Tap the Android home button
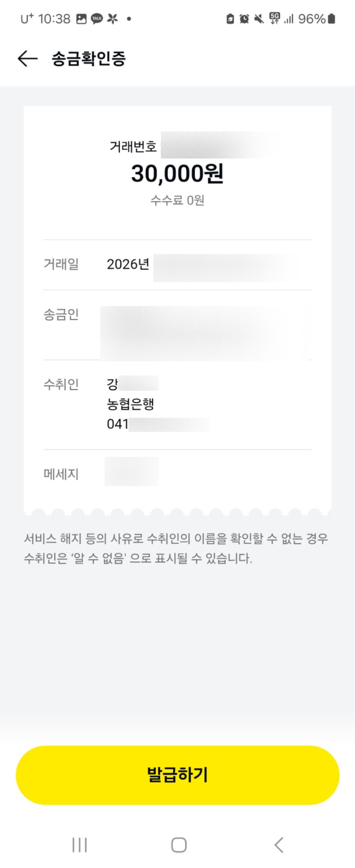The width and height of the screenshot is (355, 868). (179, 845)
